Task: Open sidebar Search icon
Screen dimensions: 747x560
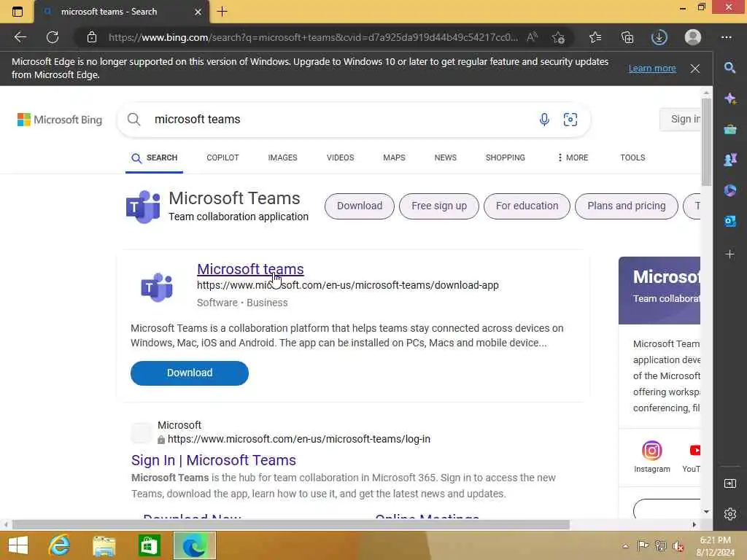Action: (729, 68)
